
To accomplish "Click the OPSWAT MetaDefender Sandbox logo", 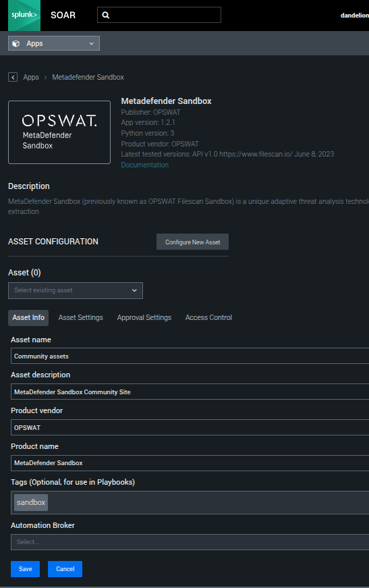I will [x=59, y=132].
